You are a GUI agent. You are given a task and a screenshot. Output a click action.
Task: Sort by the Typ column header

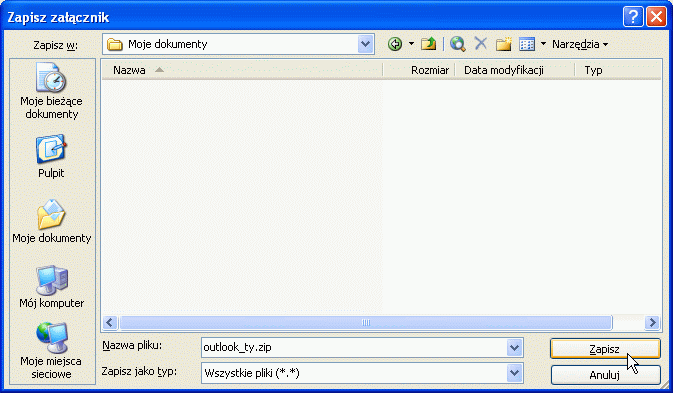(x=618, y=70)
